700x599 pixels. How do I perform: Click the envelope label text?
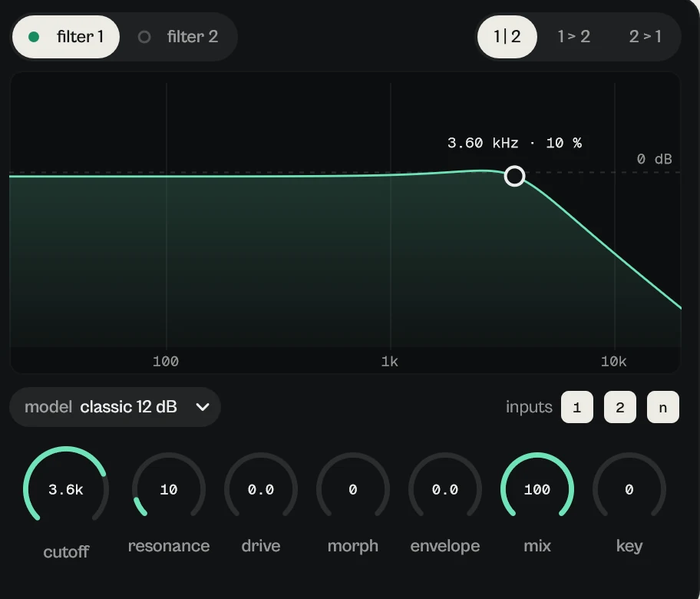pyautogui.click(x=445, y=546)
